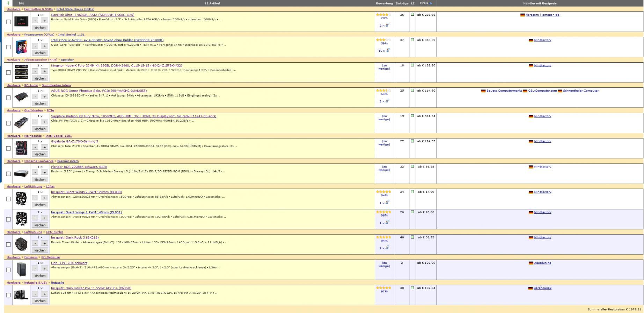Open Pioneer BDR-209EBK schwarz, SATA link
Viewport: 644px width, 313px height.
79,167
